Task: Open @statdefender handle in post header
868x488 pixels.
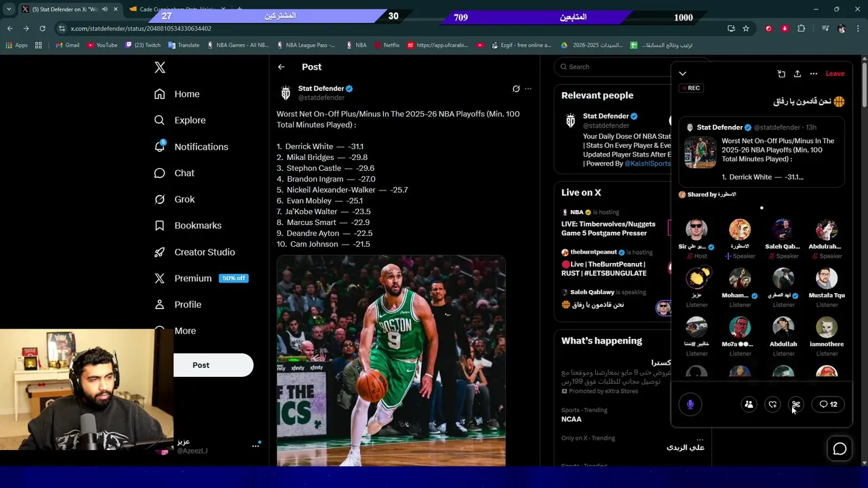Action: [321, 98]
